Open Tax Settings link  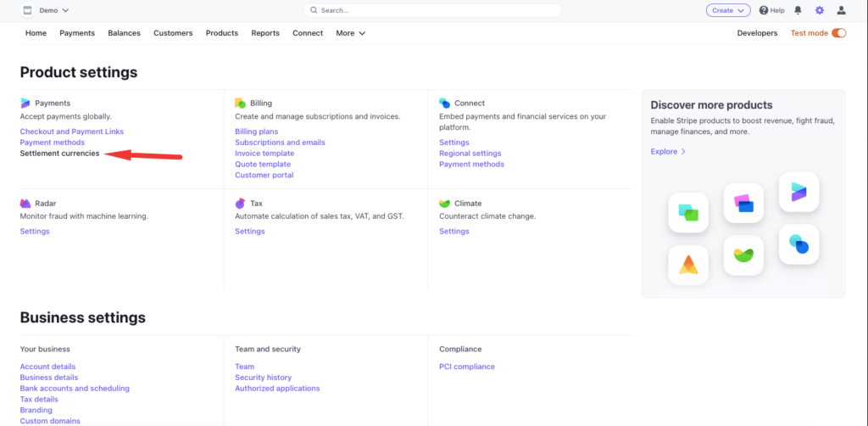point(250,231)
